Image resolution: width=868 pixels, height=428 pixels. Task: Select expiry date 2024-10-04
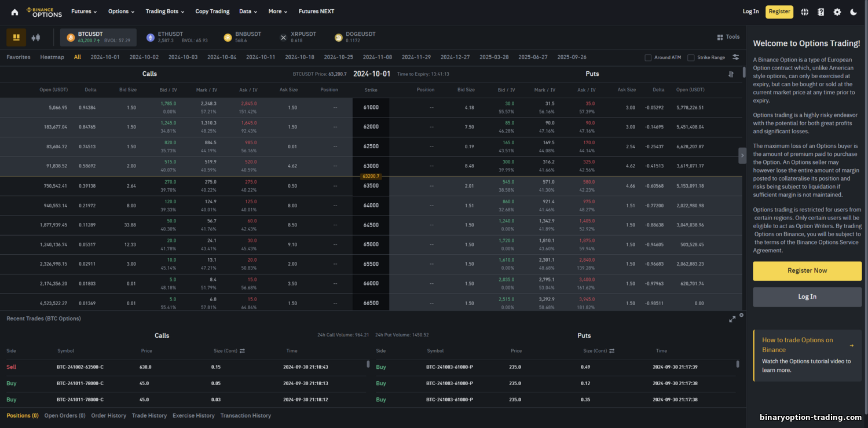click(222, 57)
